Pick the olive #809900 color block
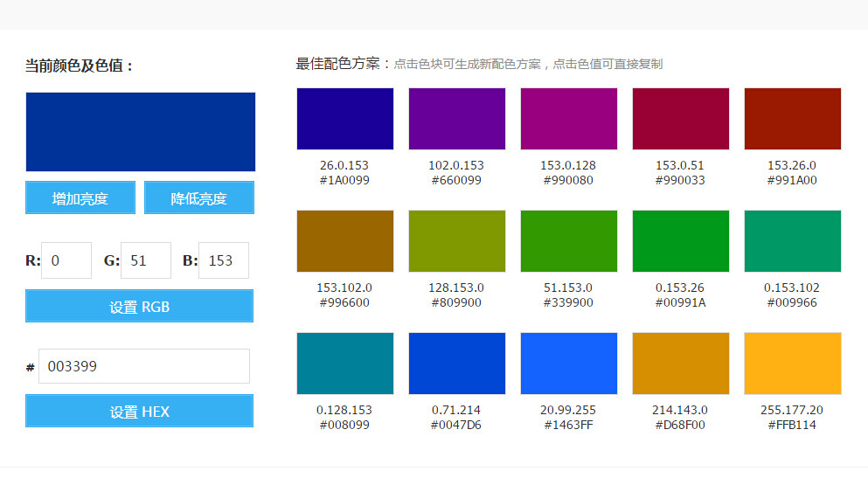This screenshot has height=478, width=868. (457, 241)
